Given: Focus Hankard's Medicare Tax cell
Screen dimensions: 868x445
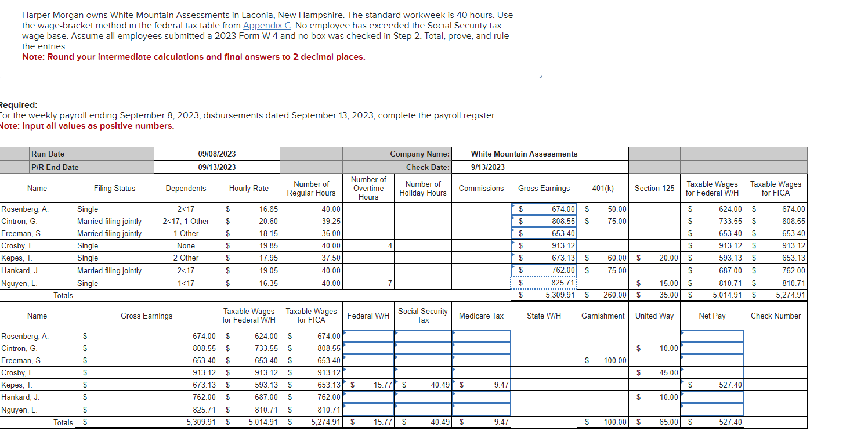Looking at the screenshot, I should tap(482, 397).
